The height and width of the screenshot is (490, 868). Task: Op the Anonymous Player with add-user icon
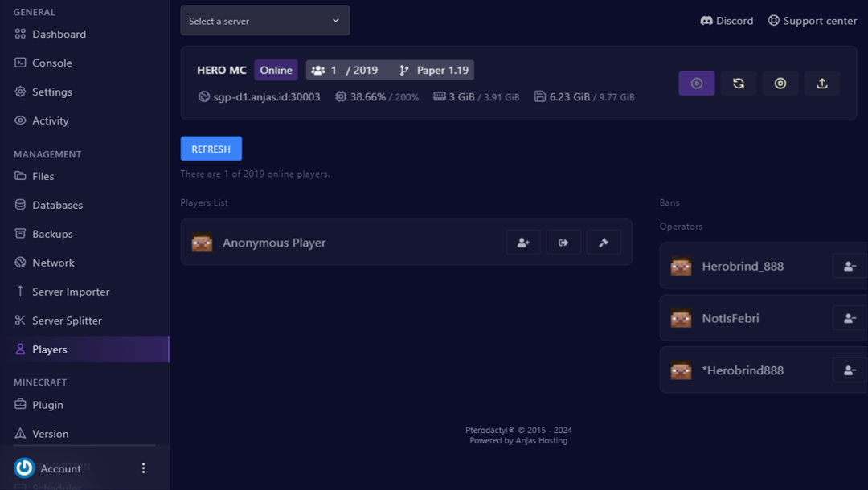[523, 243]
